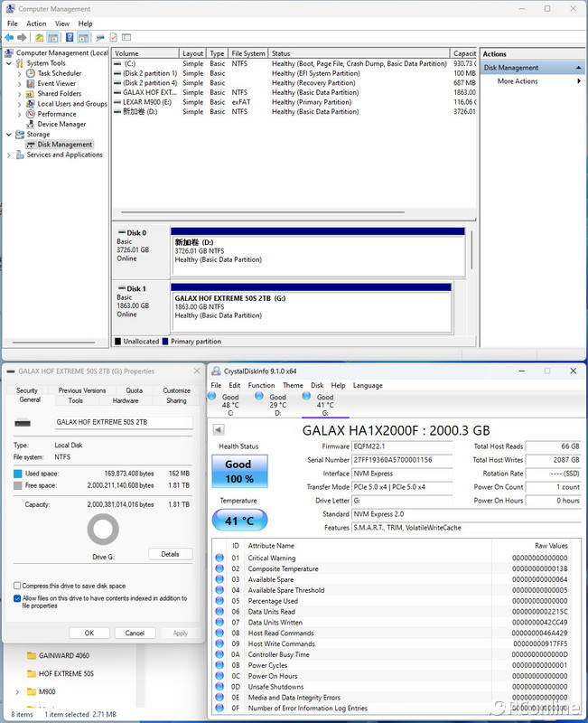Click the Good 100 % health status button
588x723 pixels.
pyautogui.click(x=239, y=471)
